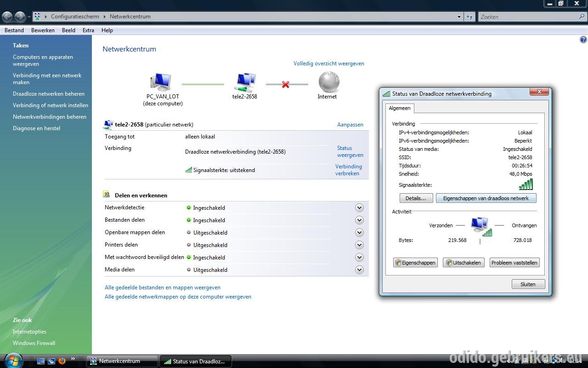Click the magnifier icon in Zoeken box

(x=582, y=17)
